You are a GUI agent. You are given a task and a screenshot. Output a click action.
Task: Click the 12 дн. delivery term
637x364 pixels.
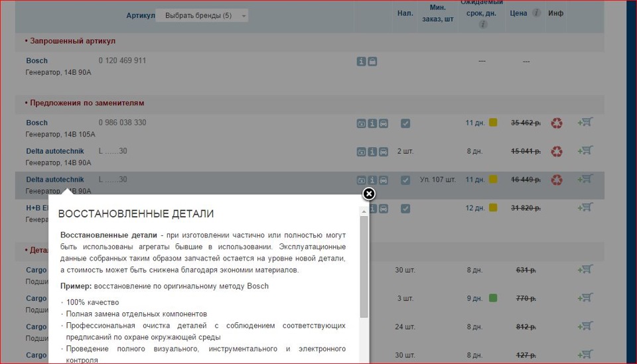click(475, 208)
